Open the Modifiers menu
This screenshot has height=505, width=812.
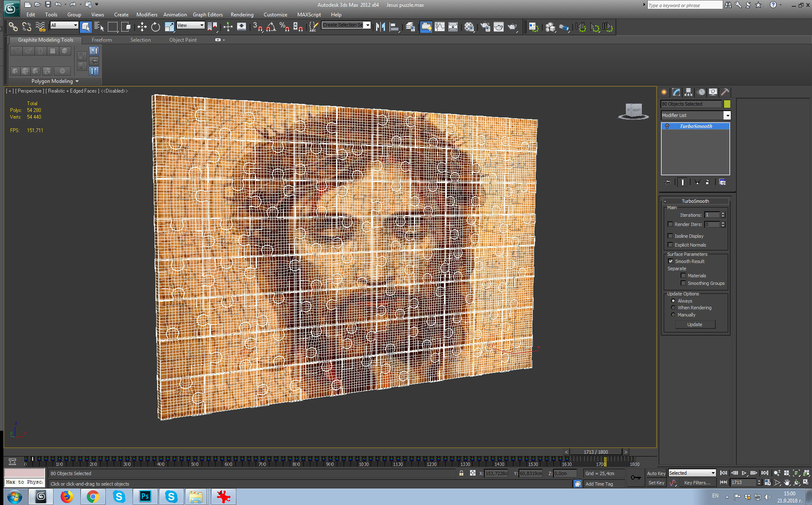[147, 15]
